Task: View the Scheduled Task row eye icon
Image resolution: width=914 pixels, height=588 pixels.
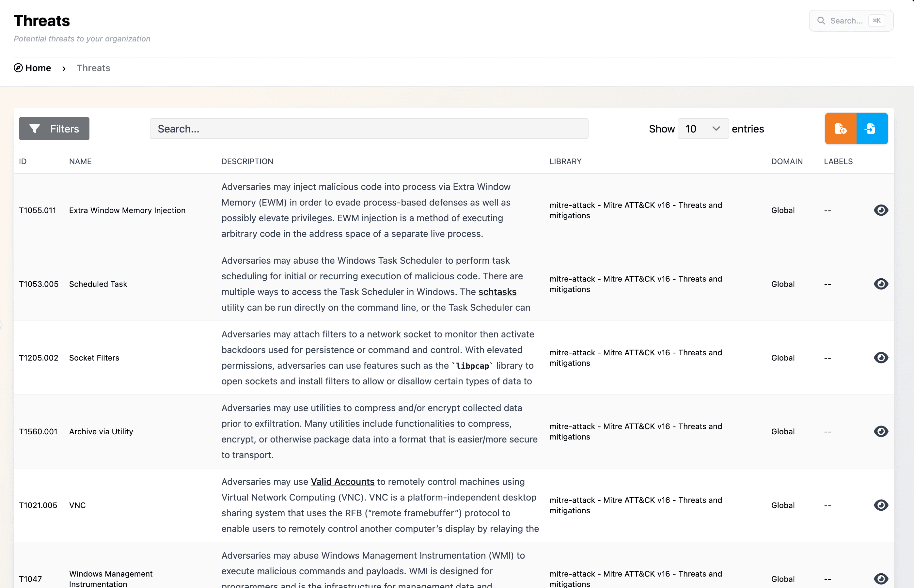Action: coord(881,284)
